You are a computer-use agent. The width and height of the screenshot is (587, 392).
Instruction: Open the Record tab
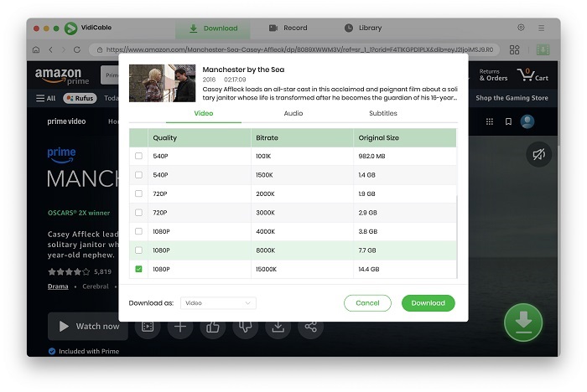[x=288, y=28]
